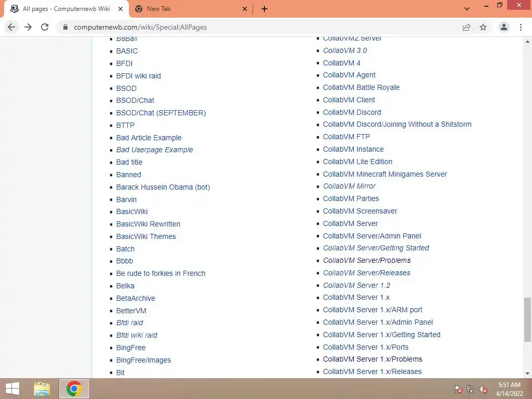Open the BetterVM link
The height and width of the screenshot is (399, 532).
click(131, 311)
